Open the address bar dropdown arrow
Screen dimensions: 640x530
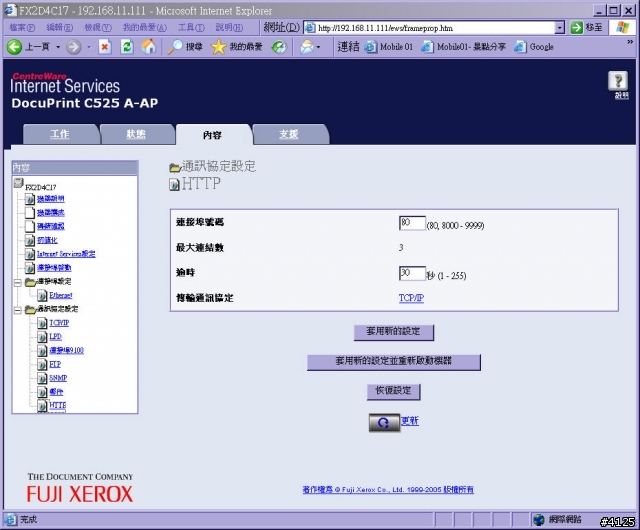click(x=560, y=28)
